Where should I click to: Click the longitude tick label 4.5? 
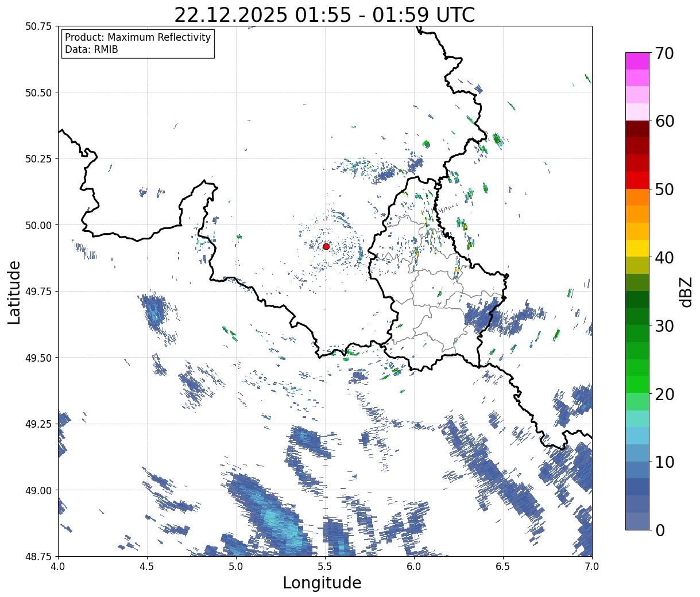pos(147,567)
